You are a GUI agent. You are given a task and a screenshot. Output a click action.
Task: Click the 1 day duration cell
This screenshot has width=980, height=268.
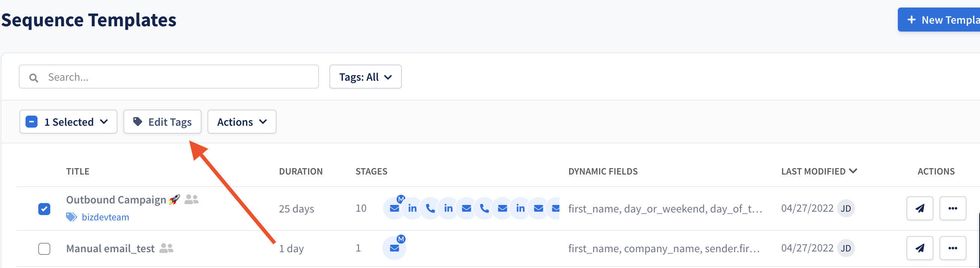click(291, 248)
